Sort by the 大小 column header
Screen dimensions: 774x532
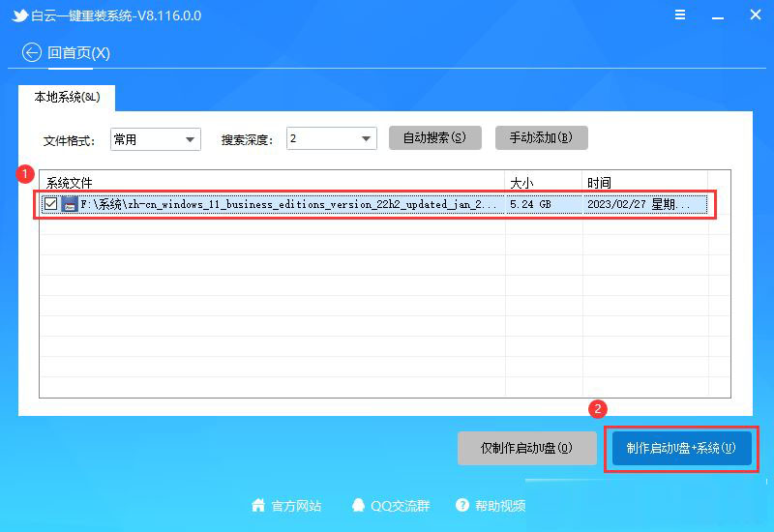(x=521, y=183)
